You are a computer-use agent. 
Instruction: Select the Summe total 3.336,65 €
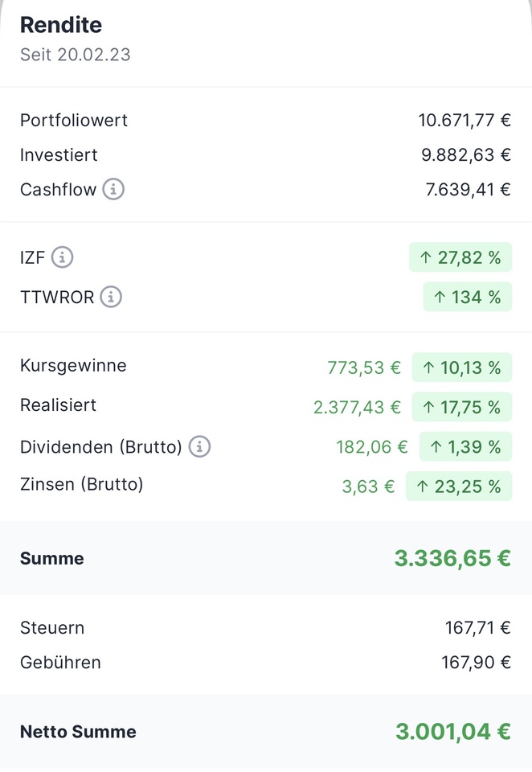pos(452,558)
